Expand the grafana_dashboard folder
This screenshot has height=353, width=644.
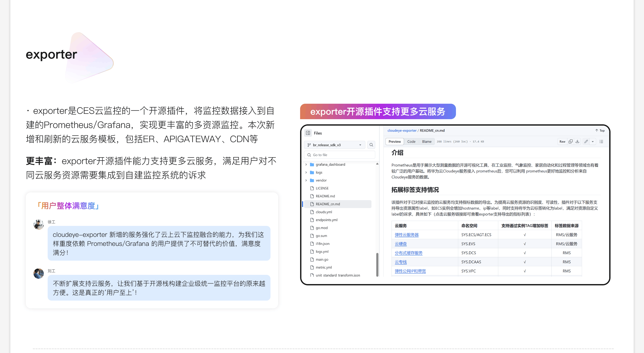click(306, 164)
